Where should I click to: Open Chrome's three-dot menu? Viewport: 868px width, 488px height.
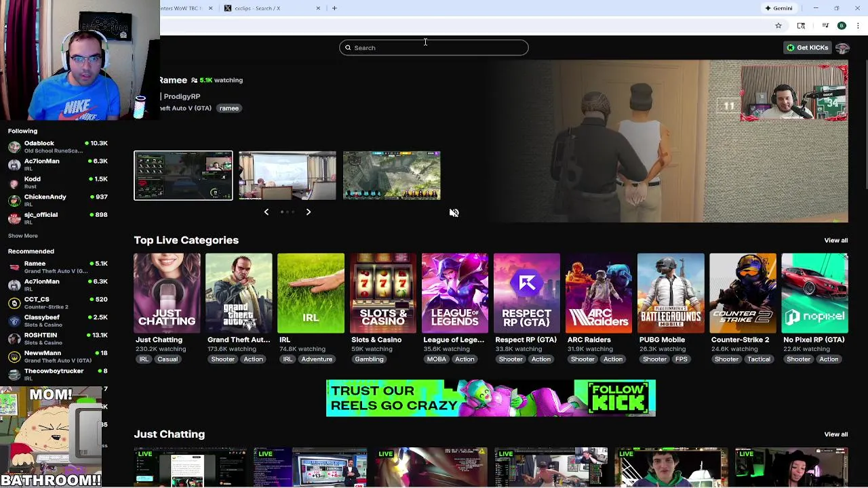pos(858,26)
